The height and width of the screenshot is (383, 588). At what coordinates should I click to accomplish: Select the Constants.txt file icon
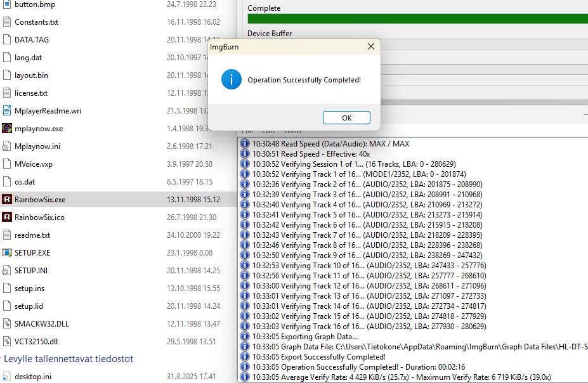click(6, 22)
